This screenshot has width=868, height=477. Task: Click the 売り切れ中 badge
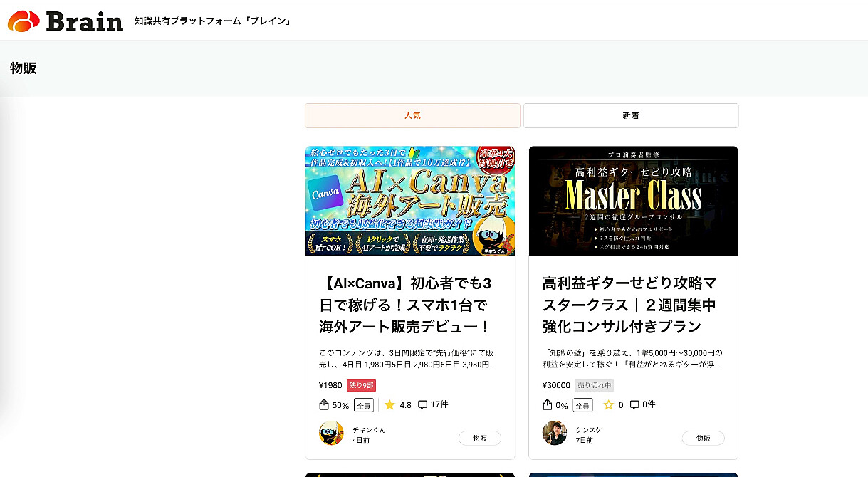click(594, 385)
